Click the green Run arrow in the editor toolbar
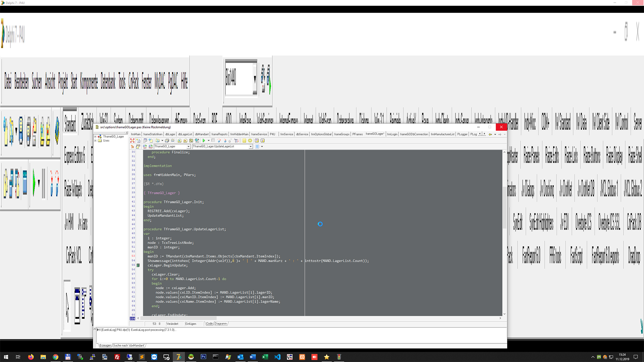The image size is (644, 362). (x=204, y=140)
